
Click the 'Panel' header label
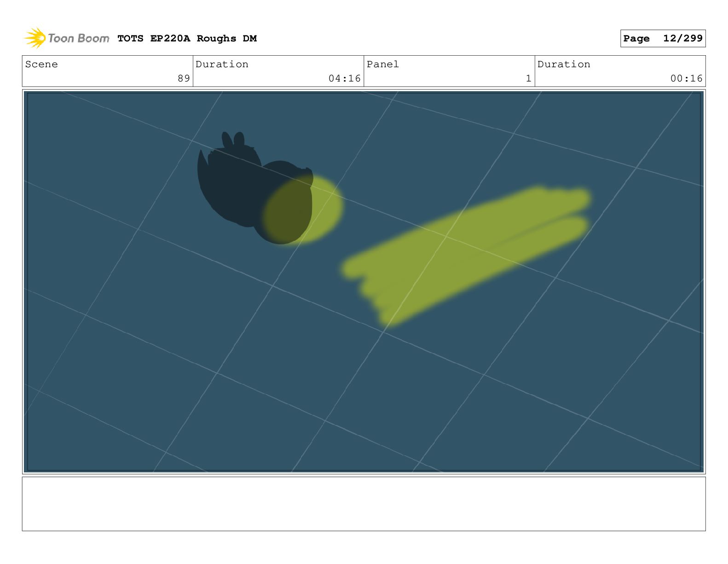click(x=383, y=64)
